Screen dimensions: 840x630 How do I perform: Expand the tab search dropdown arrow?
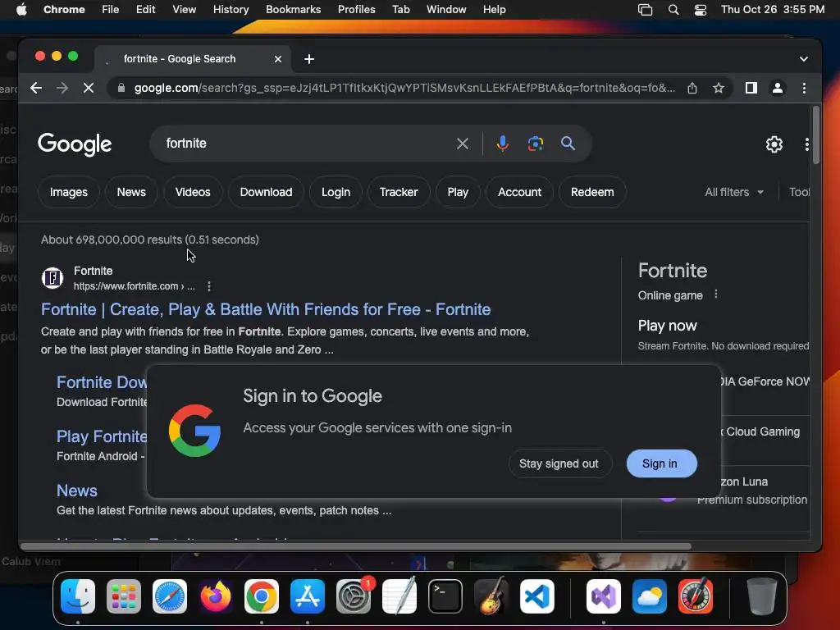(x=804, y=59)
